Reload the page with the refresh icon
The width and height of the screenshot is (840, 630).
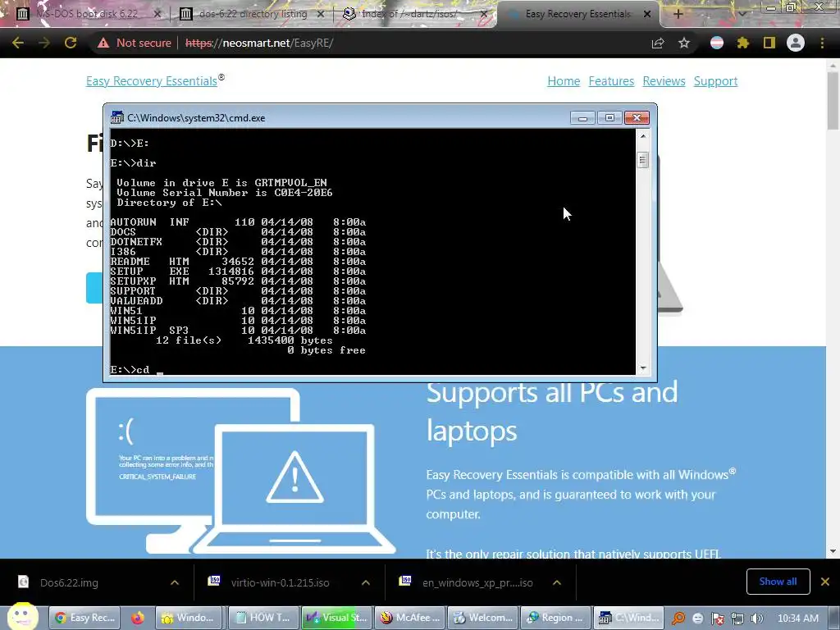pyautogui.click(x=71, y=43)
